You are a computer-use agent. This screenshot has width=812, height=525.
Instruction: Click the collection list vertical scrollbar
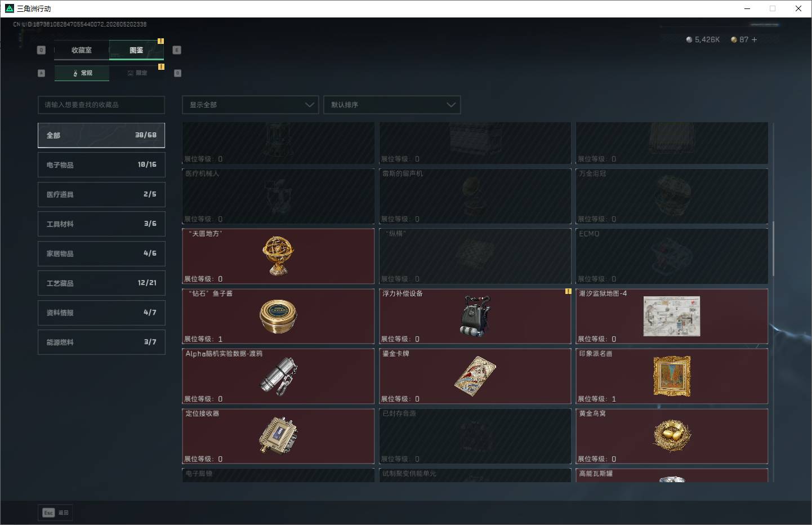(x=773, y=248)
